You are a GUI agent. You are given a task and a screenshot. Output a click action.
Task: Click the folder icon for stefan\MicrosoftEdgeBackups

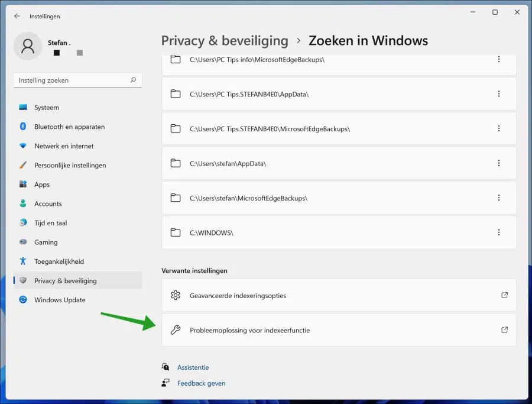click(x=176, y=198)
